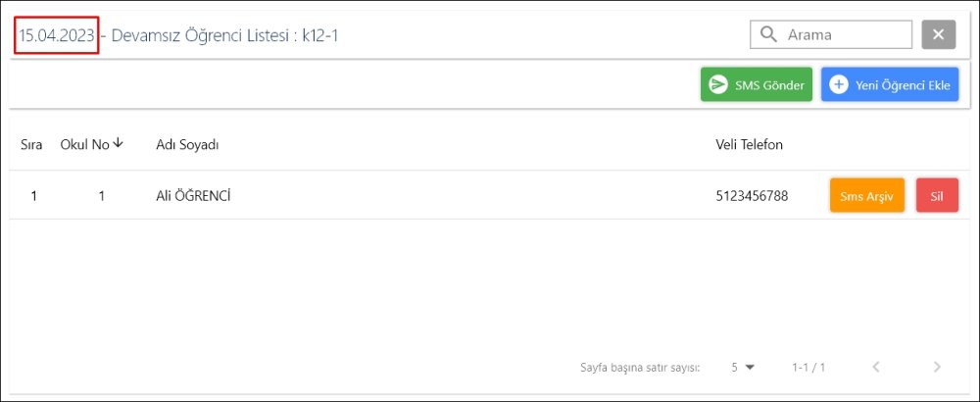Screen dimensions: 980x402
Task: Click the sort arrow beside Okul No
Action: (x=119, y=144)
